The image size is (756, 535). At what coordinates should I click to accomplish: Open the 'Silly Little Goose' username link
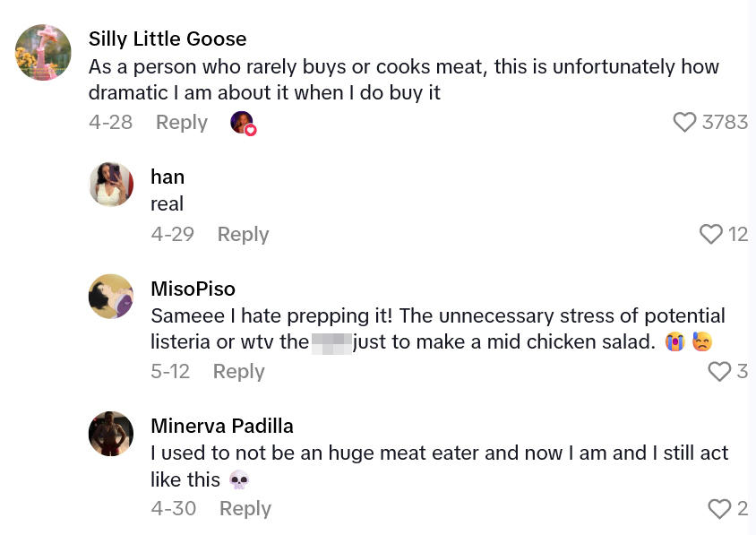pos(168,39)
